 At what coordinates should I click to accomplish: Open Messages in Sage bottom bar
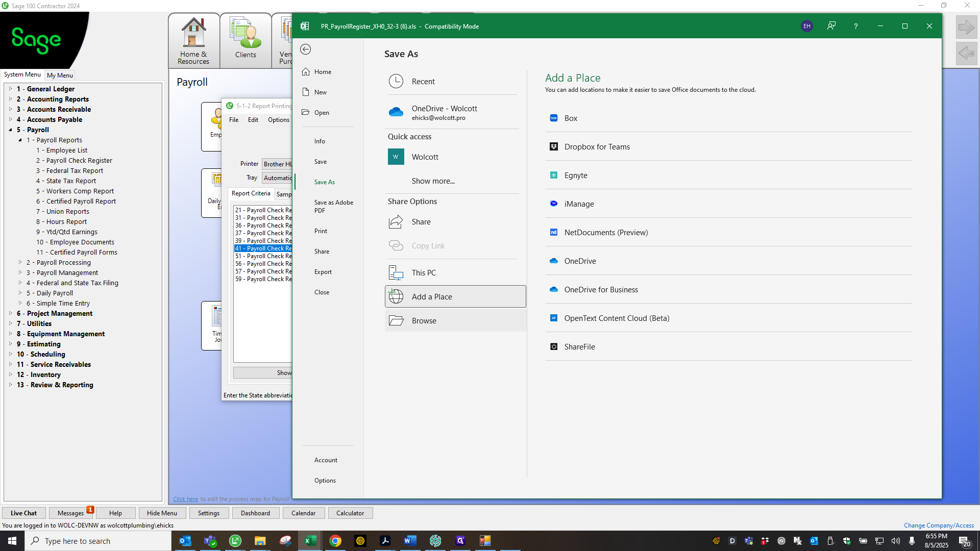[x=70, y=513]
